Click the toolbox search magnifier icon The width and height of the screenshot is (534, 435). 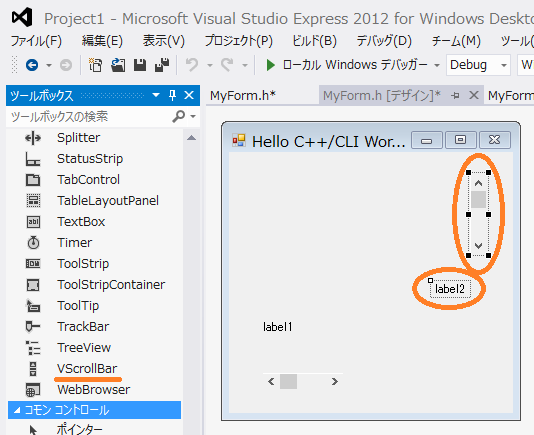179,116
